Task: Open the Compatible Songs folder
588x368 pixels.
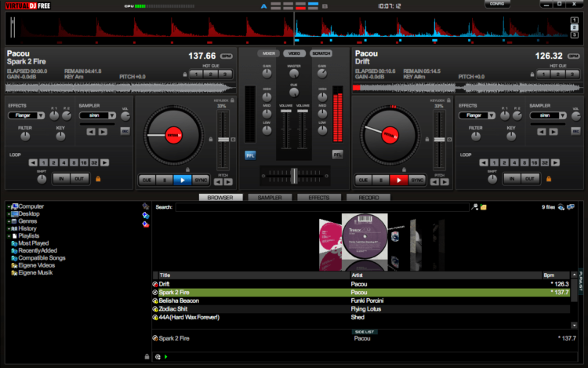Action: [42, 258]
